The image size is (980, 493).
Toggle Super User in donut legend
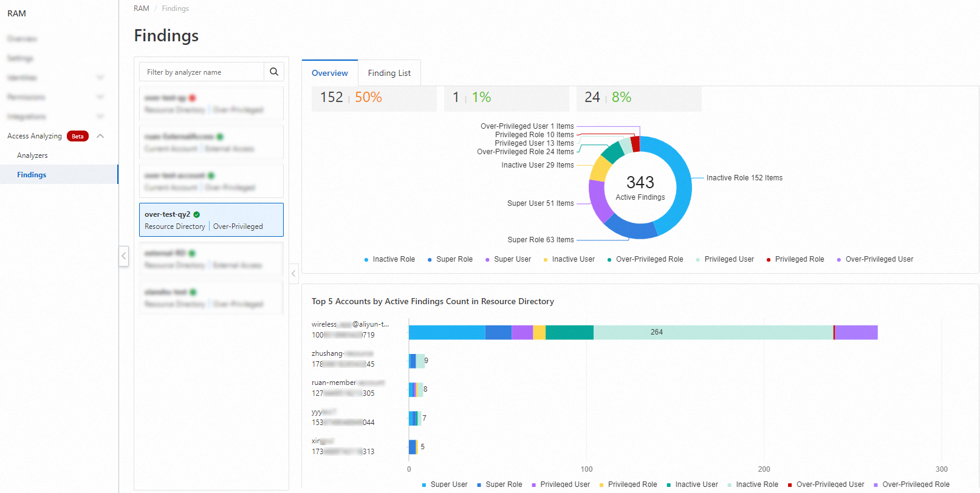click(x=508, y=259)
